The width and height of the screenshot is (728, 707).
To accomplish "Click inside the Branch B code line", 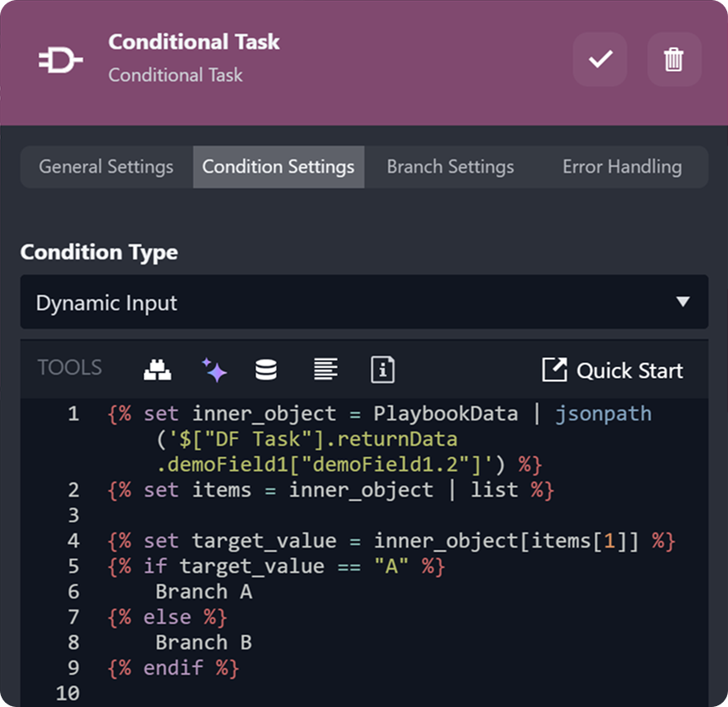I will coord(203,643).
